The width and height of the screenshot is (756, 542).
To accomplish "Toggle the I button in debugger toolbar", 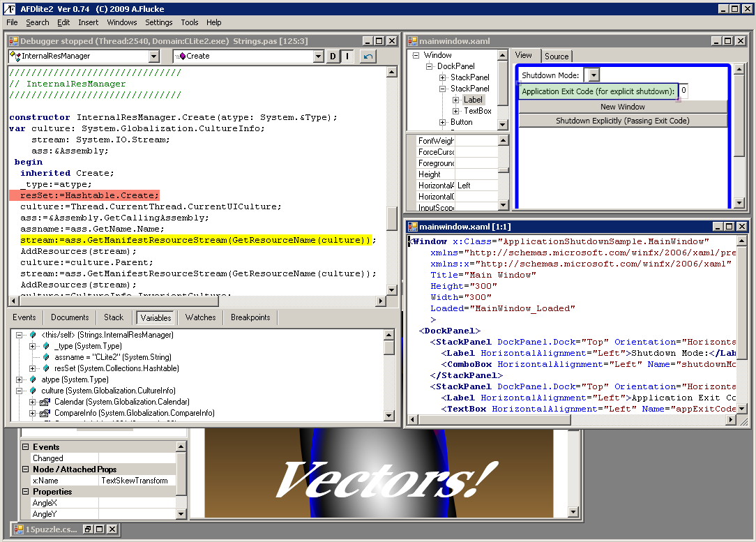I will coord(347,57).
